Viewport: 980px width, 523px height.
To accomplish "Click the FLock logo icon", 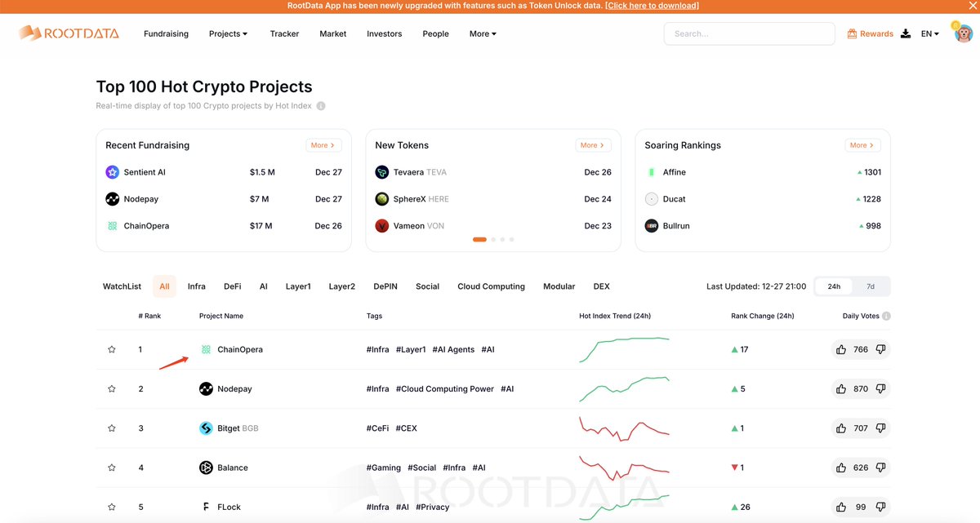I will tap(206, 507).
